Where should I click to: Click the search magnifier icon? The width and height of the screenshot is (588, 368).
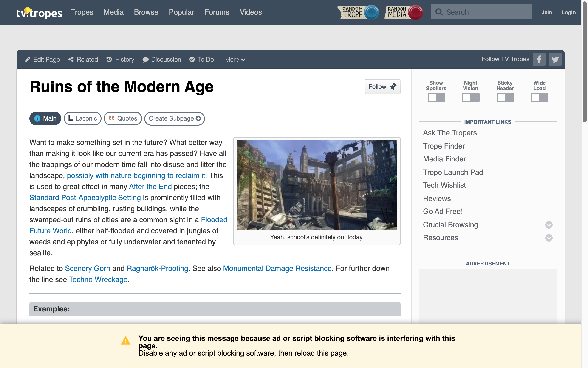(x=439, y=12)
